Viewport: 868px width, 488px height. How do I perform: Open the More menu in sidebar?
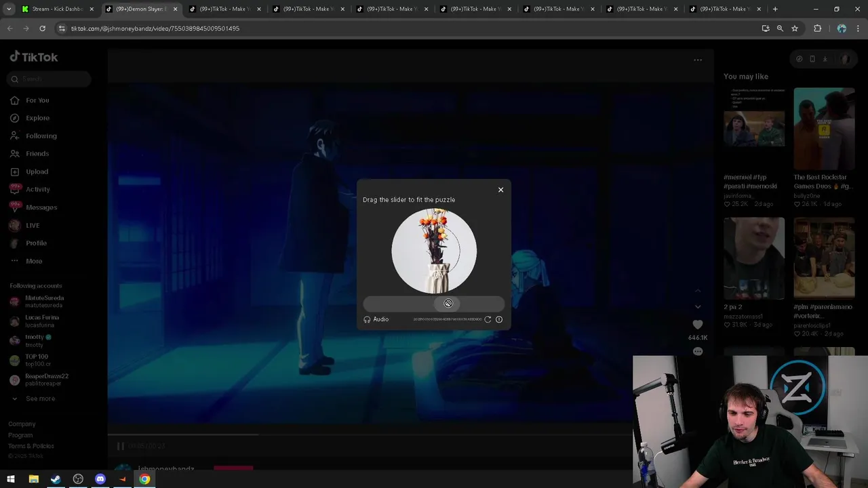[x=34, y=261]
